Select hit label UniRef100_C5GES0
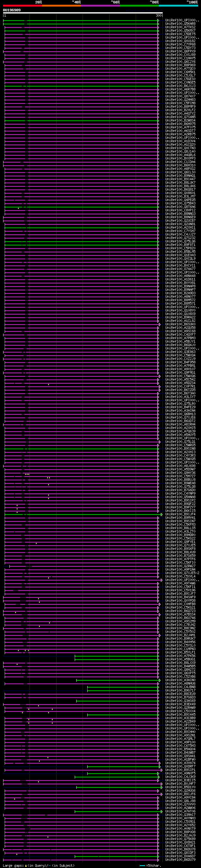Image resolution: width=201 pixels, height=868 pixels. (180, 79)
